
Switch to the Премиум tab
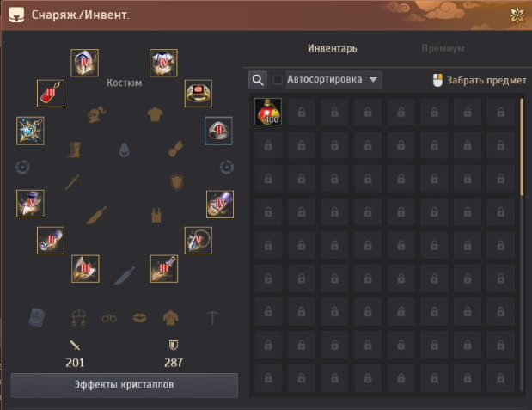click(x=443, y=48)
